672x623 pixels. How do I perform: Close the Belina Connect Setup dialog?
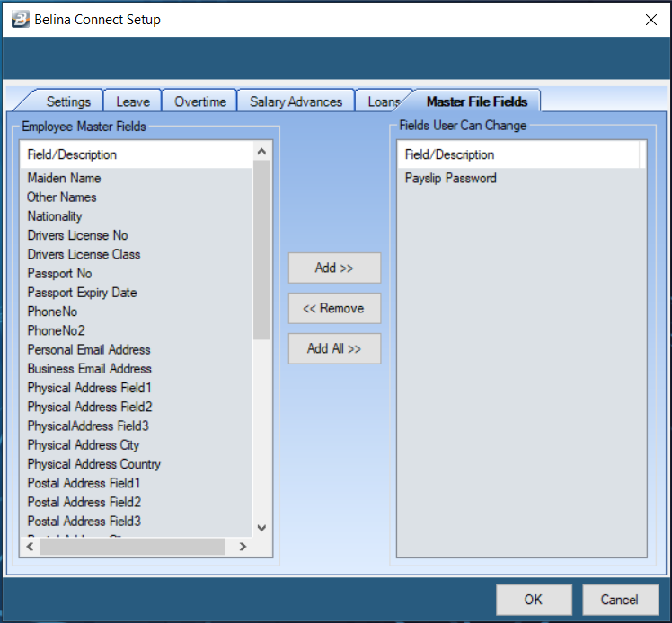pos(651,20)
